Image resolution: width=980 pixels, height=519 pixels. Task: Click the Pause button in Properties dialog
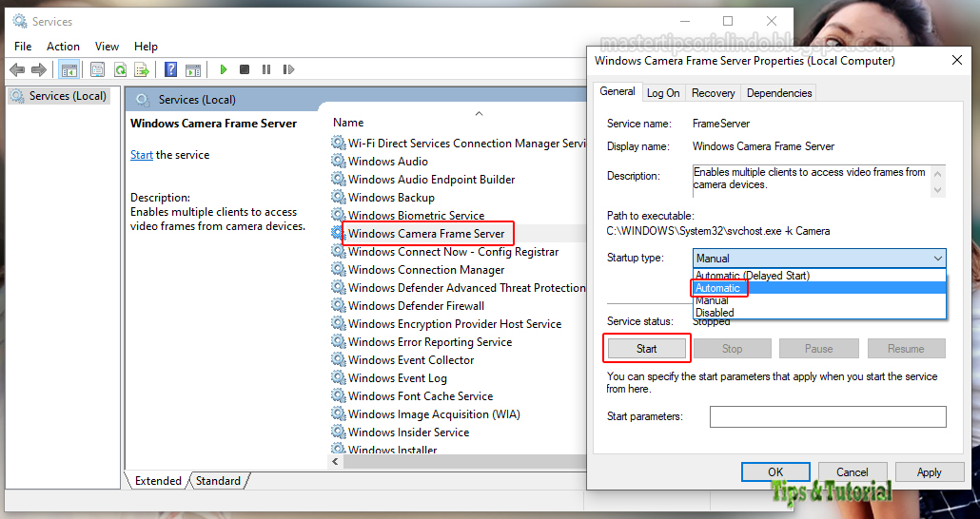click(x=819, y=349)
